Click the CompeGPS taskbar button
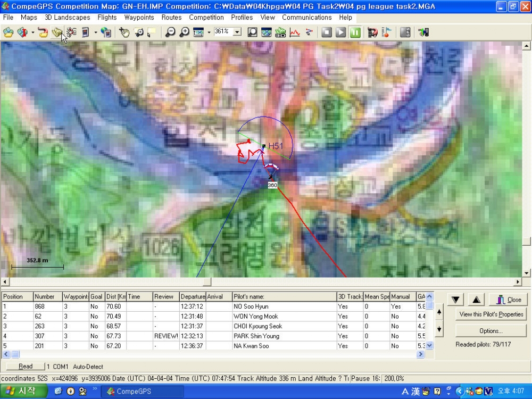The height and width of the screenshot is (399, 532). [x=144, y=391]
